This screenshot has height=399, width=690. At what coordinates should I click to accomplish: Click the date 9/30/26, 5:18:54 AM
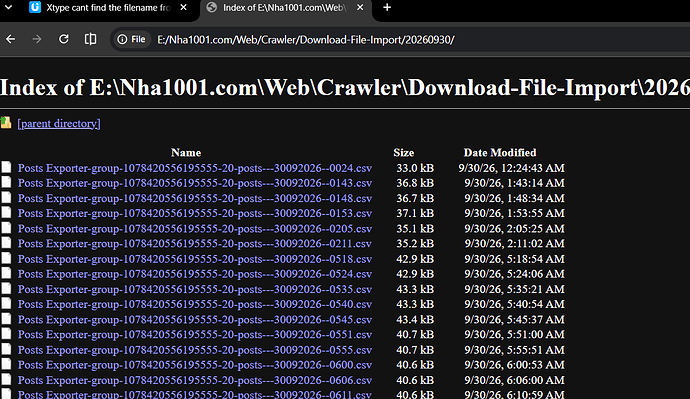click(514, 259)
